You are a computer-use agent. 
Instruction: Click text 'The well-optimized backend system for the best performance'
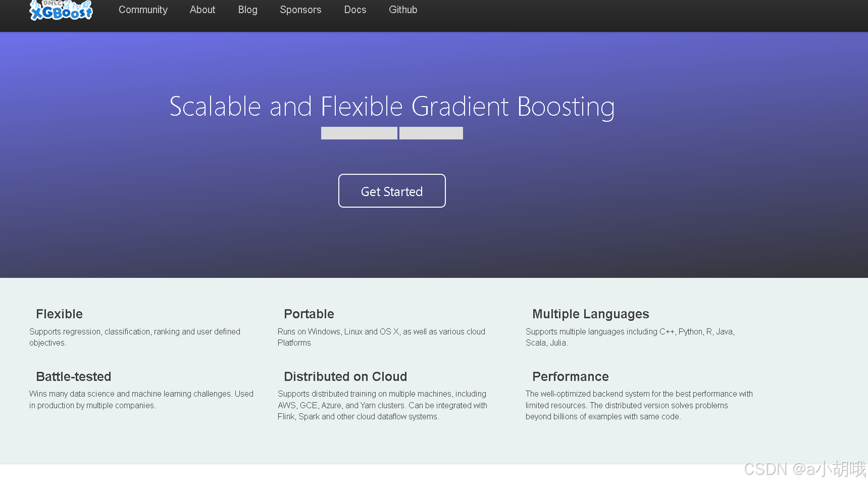point(631,394)
